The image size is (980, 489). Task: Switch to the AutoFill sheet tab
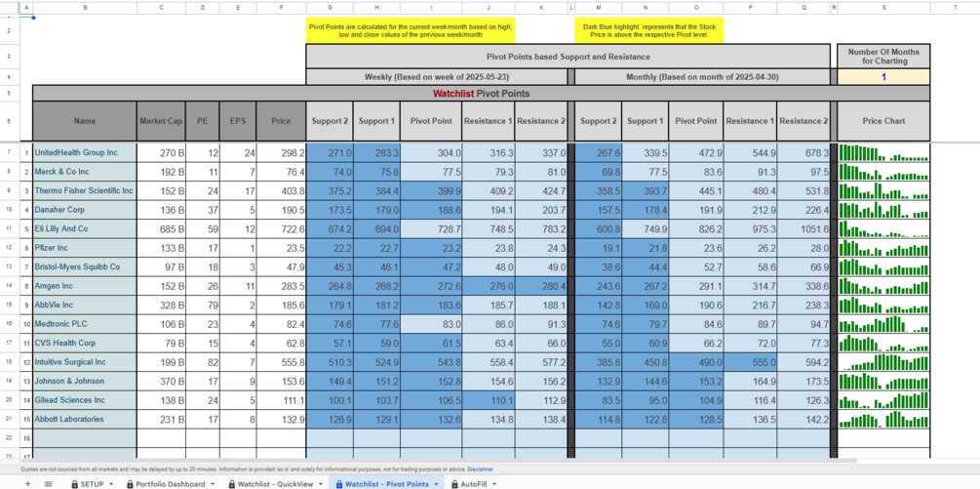click(473, 484)
